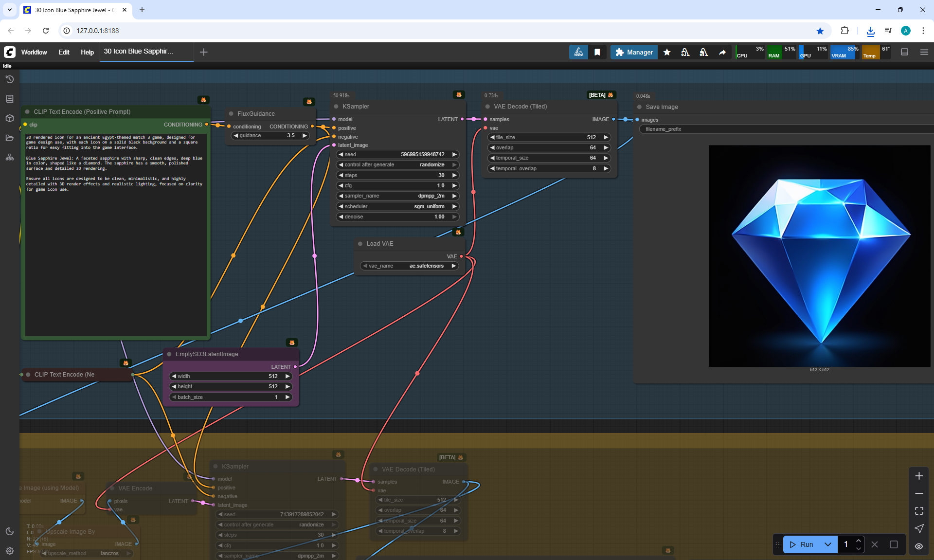Open the Run button dropdown arrow
The width and height of the screenshot is (934, 560).
828,544
